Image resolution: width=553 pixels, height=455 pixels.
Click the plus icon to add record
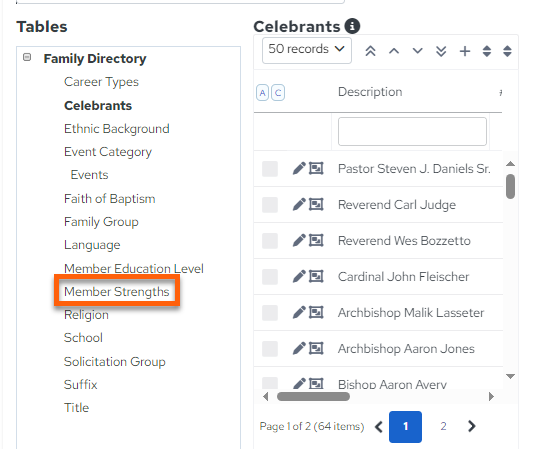tap(465, 51)
